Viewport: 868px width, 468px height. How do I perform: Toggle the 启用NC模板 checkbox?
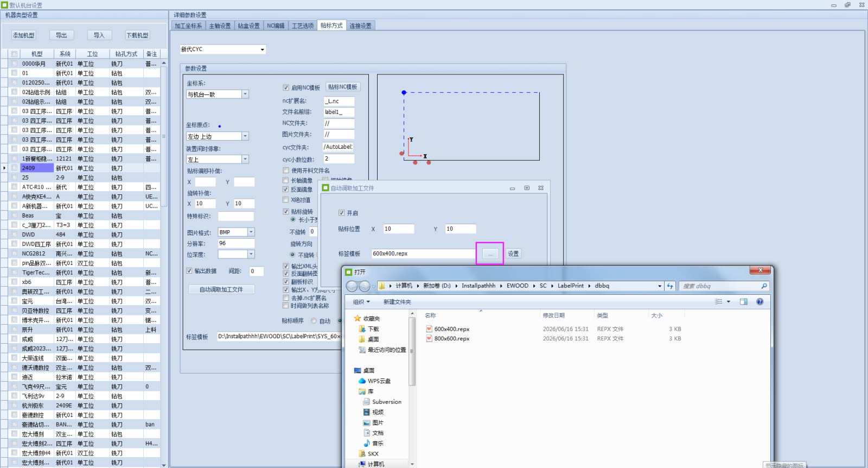(x=286, y=87)
